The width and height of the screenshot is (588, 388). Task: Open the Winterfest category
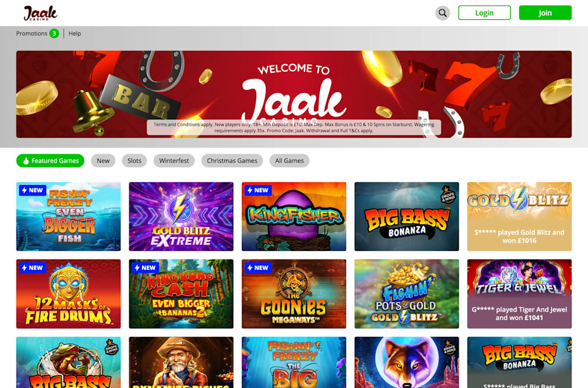174,161
